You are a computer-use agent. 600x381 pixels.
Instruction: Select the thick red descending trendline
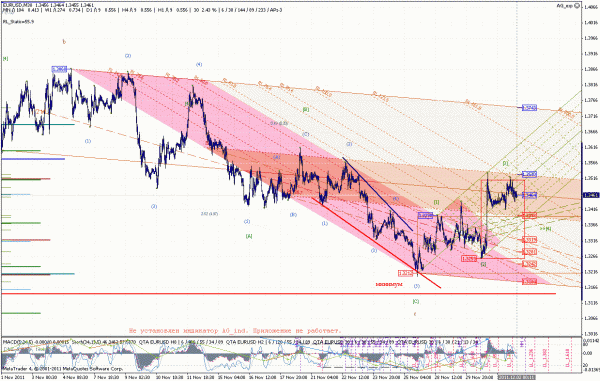click(x=376, y=243)
